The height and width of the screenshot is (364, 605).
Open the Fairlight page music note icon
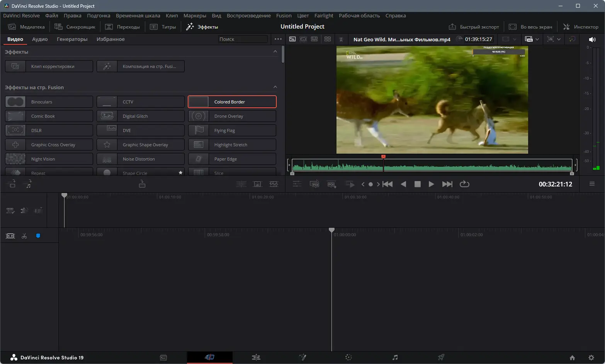tap(395, 357)
